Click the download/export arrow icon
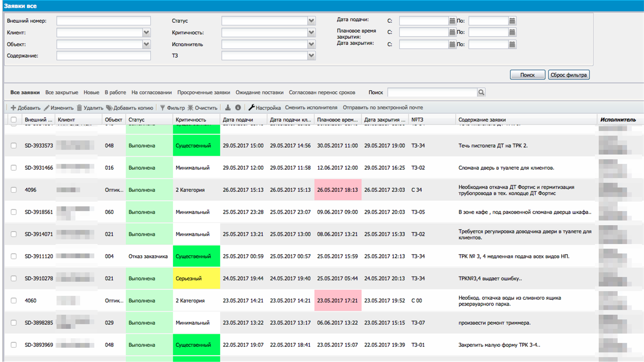Viewport: 644px width, 362px height. (x=228, y=108)
